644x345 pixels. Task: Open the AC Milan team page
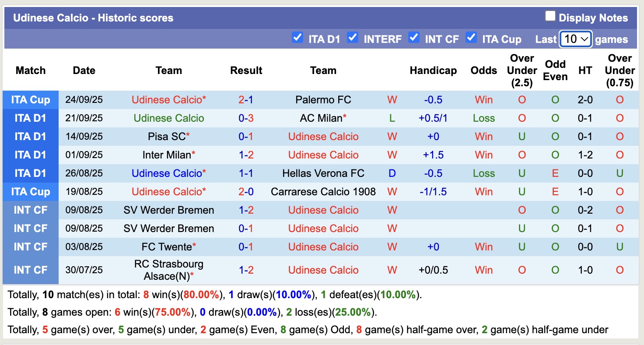point(321,118)
